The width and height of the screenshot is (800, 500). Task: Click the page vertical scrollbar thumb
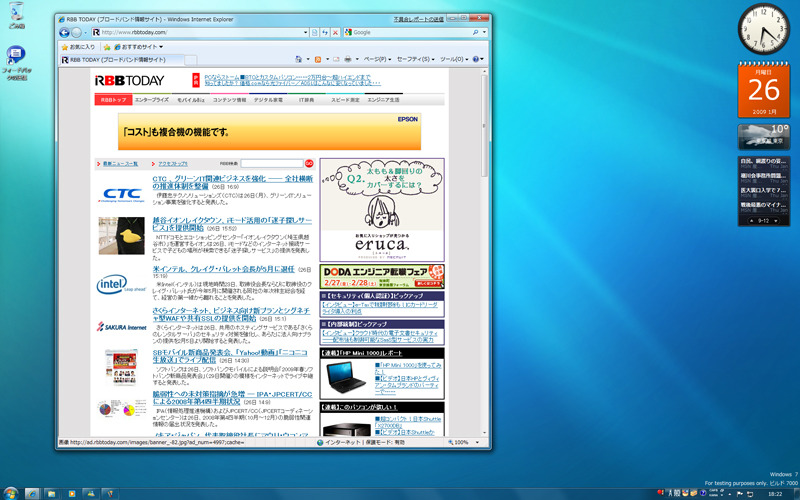point(484,126)
